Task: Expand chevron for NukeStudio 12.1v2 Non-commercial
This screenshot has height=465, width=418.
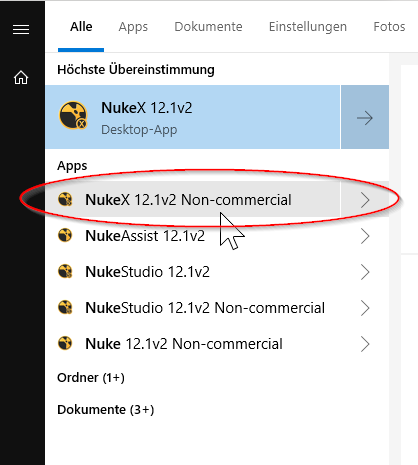Action: click(x=365, y=308)
